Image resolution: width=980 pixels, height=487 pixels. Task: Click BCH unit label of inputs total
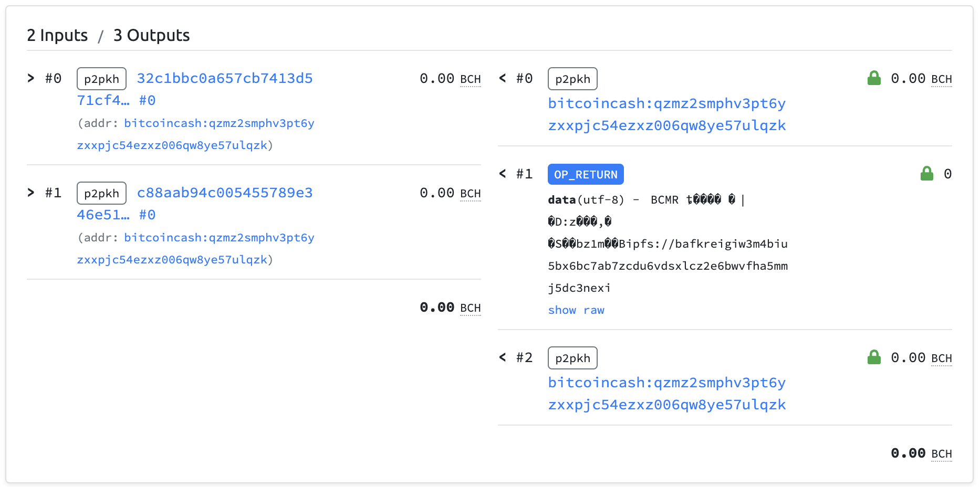pyautogui.click(x=470, y=308)
